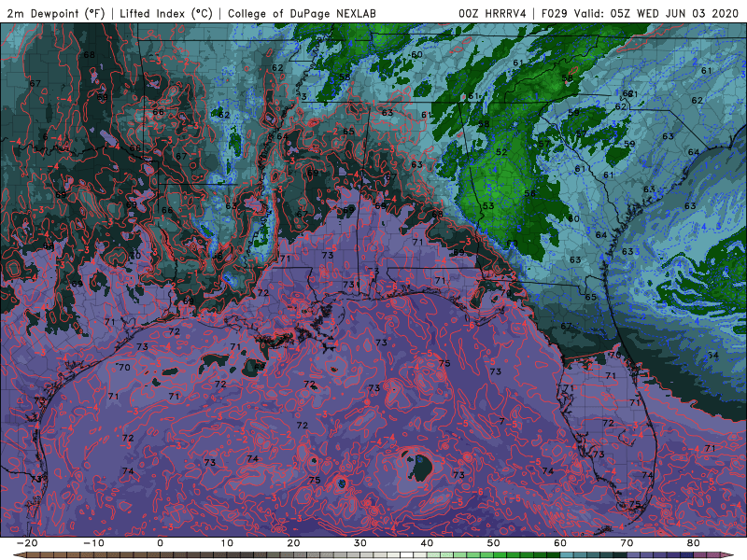Click the "F029 Valid: 05Z WED JUN 03 2020" timestamp
Viewport: 747px width, 560px height.
pyautogui.click(x=640, y=13)
